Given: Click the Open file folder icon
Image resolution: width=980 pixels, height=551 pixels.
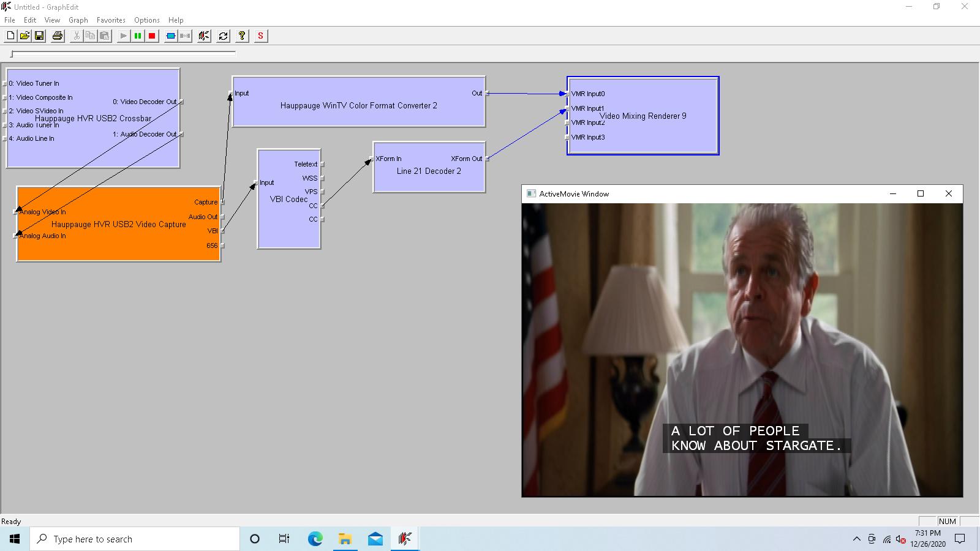Looking at the screenshot, I should [24, 36].
